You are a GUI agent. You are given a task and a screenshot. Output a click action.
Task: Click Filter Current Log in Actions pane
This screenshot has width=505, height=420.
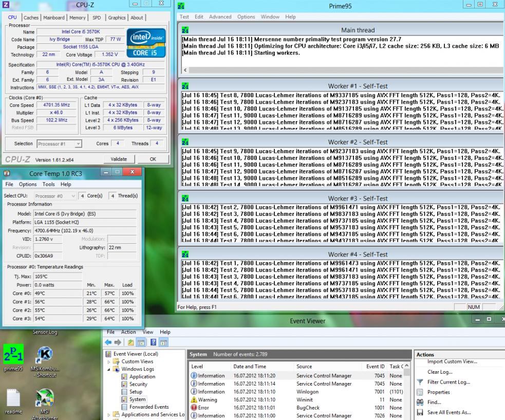pos(448,382)
